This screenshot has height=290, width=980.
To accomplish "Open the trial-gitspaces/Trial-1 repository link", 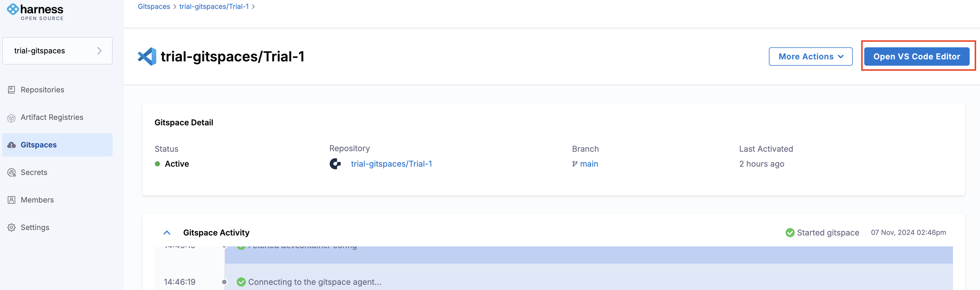I will pos(391,164).
